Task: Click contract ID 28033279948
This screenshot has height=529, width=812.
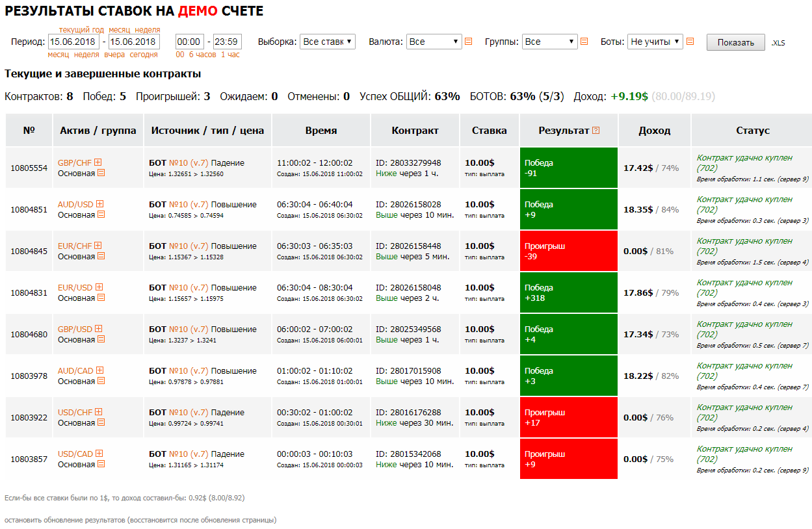Action: click(x=408, y=163)
